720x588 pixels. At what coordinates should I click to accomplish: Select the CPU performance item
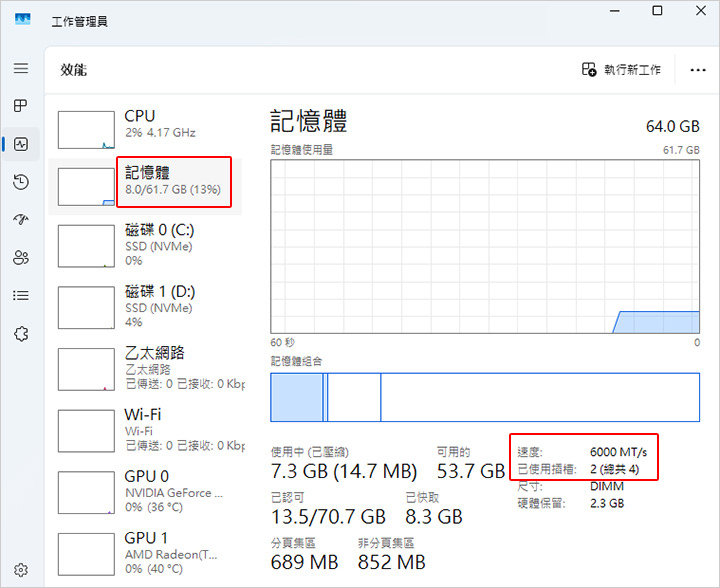(145, 130)
